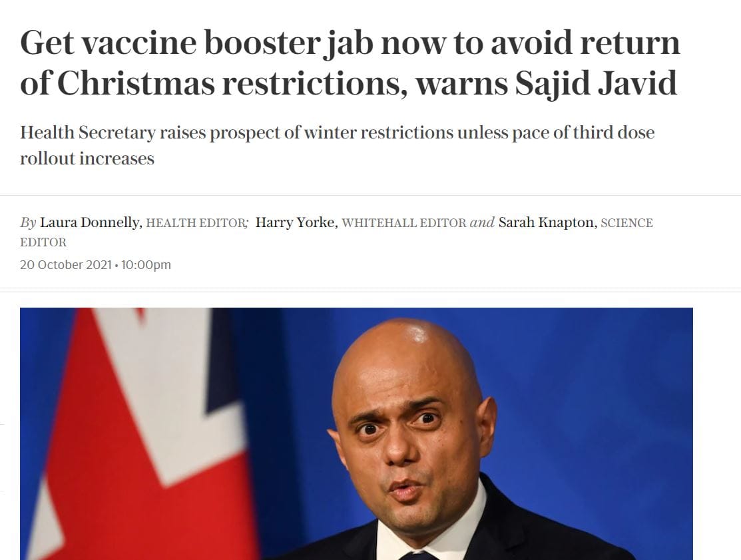Click 'rollout increases' in the subheading
The image size is (741, 560).
pos(87,158)
